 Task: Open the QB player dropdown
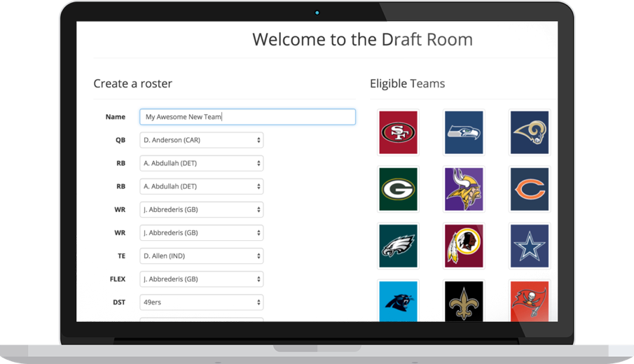pyautogui.click(x=202, y=140)
